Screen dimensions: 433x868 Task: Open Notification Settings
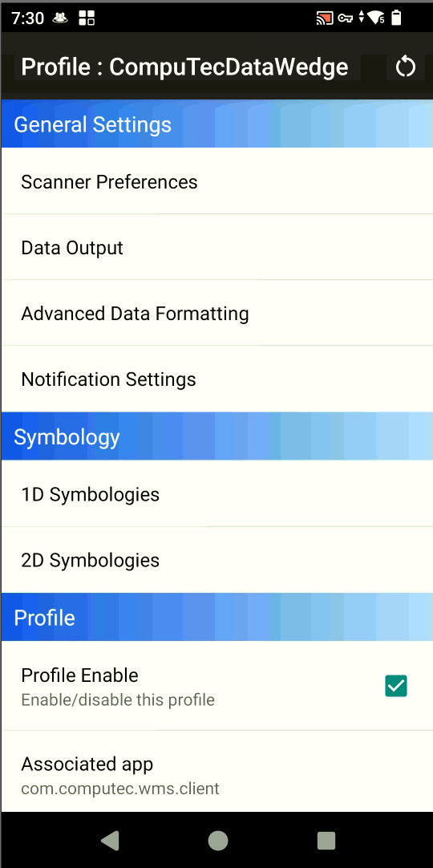click(216, 379)
